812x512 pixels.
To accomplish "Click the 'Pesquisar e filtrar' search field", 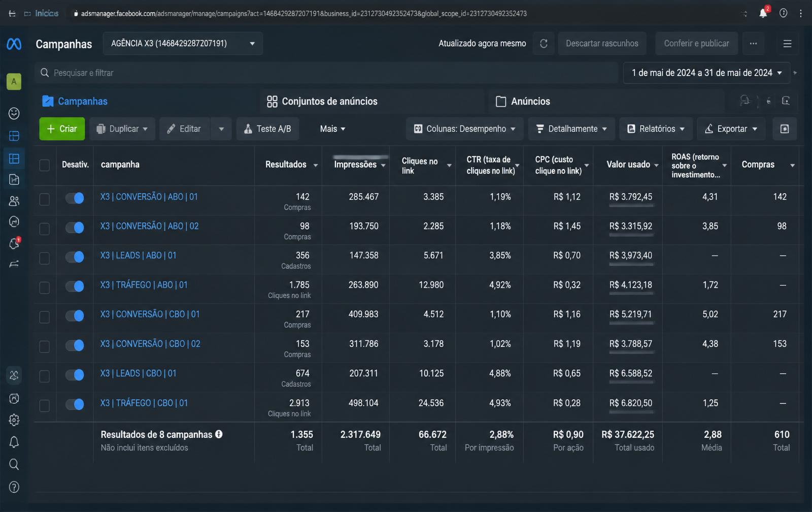I will tap(326, 73).
